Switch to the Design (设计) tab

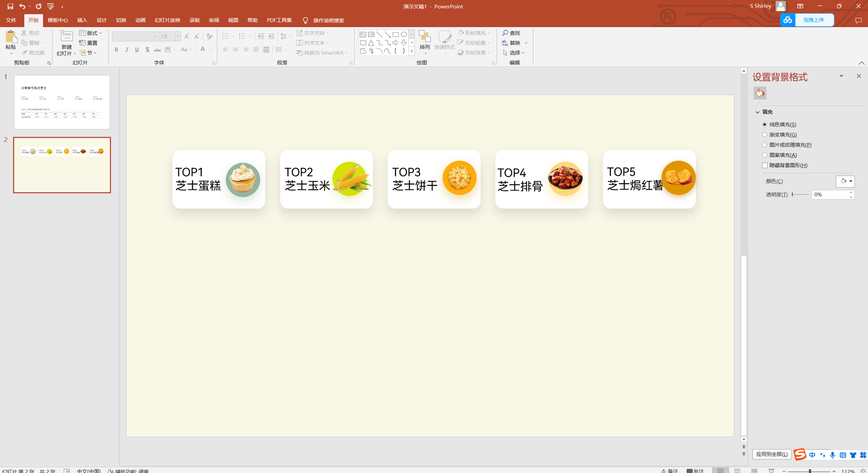pos(101,21)
